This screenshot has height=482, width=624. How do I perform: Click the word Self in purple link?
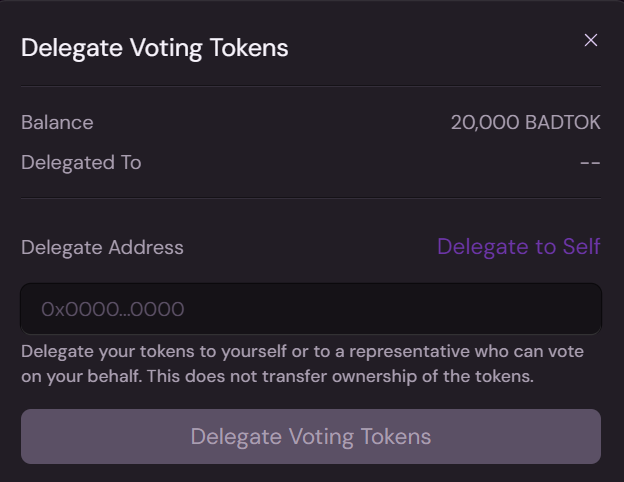coord(581,246)
